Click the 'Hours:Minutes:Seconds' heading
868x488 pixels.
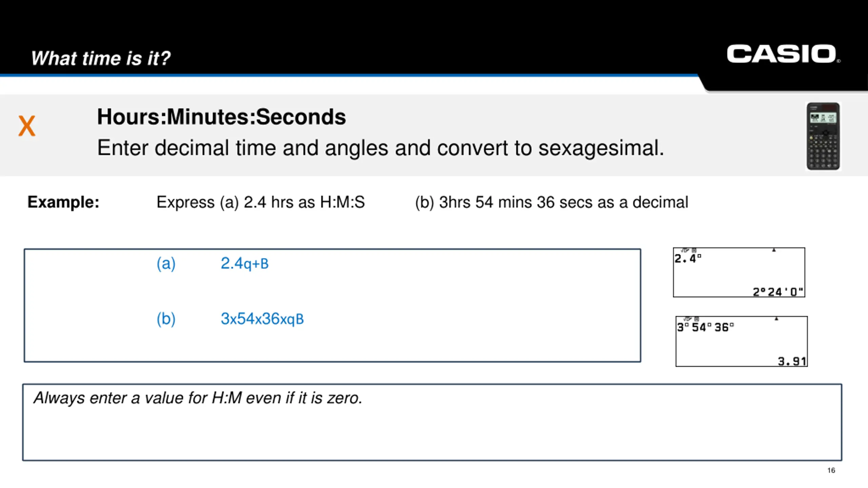221,117
